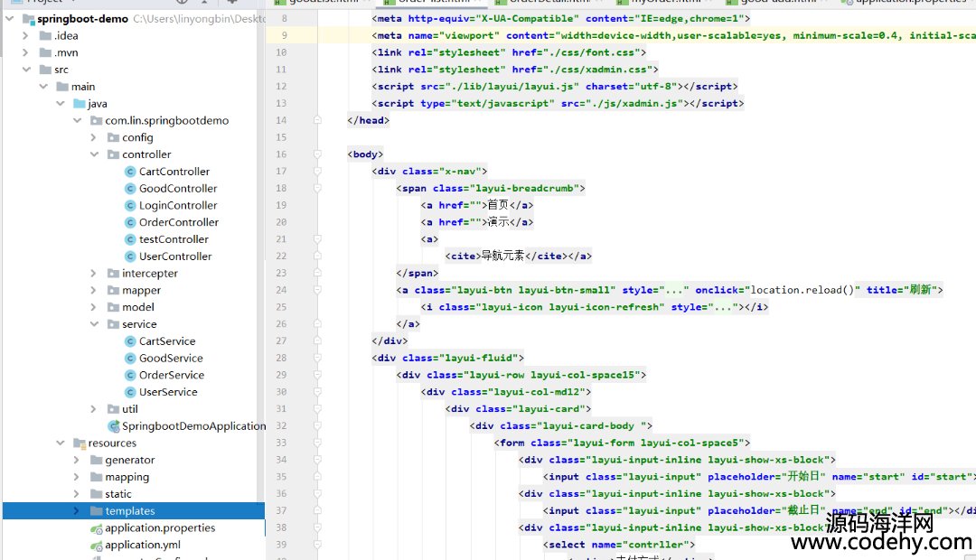Click the mapper package icon

[113, 290]
